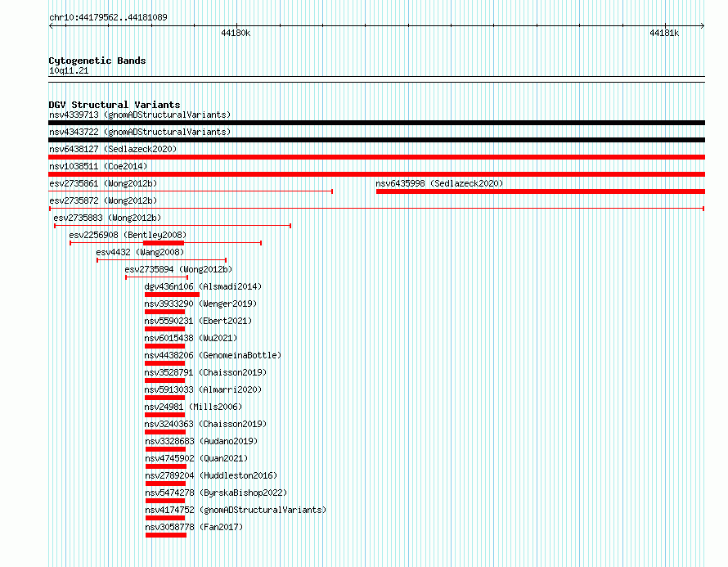The image size is (728, 567).
Task: Select the red bar under nsv4745902
Action: (x=166, y=466)
